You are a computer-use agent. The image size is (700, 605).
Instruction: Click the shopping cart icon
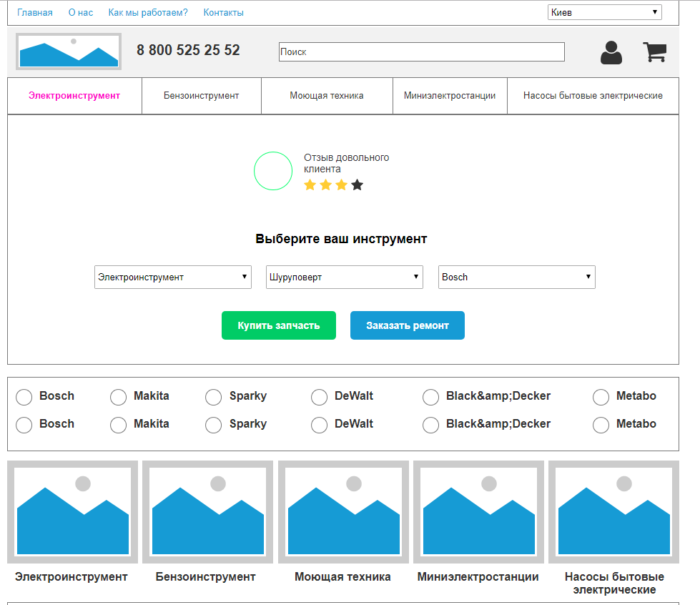click(x=654, y=52)
